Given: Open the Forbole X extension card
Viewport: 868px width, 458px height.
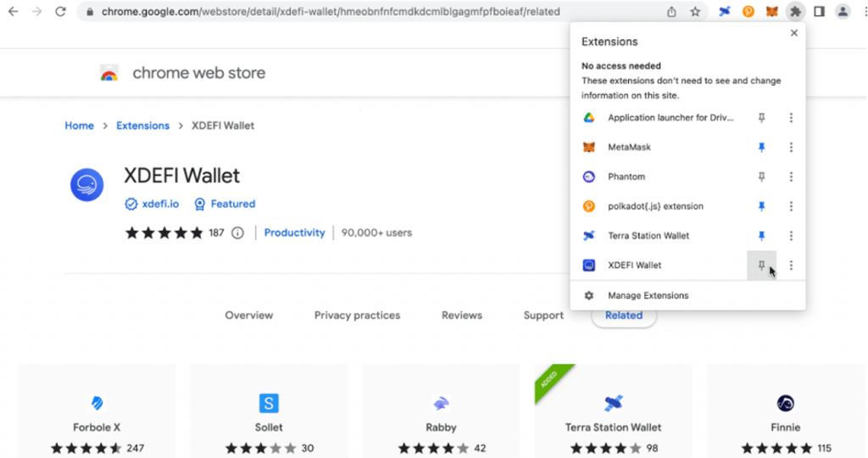Looking at the screenshot, I should tap(97, 411).
